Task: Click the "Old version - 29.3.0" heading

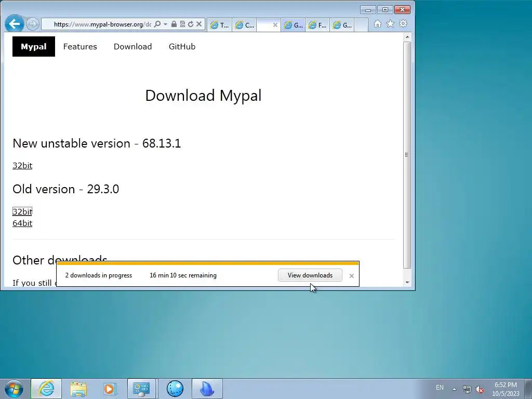Action: pos(66,189)
